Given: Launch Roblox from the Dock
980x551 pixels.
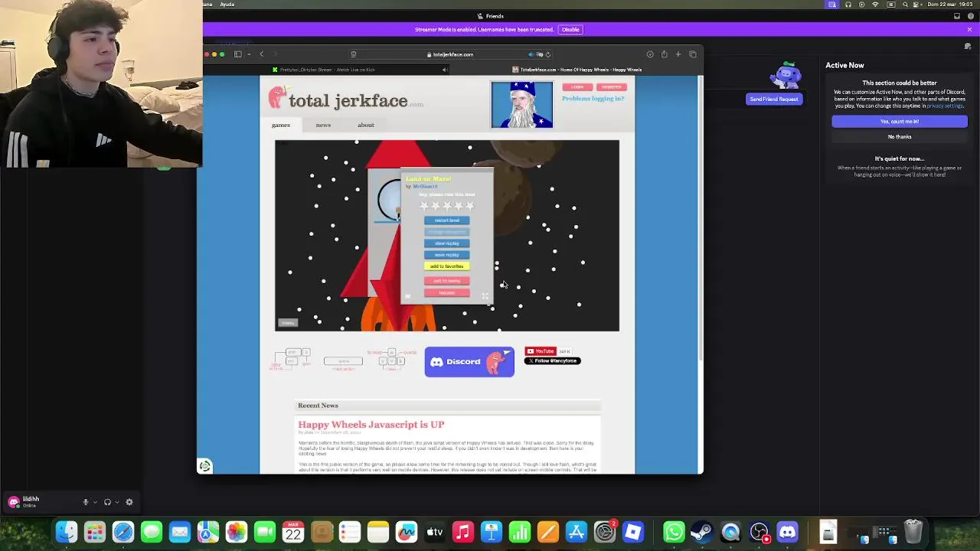Looking at the screenshot, I should pos(633,532).
